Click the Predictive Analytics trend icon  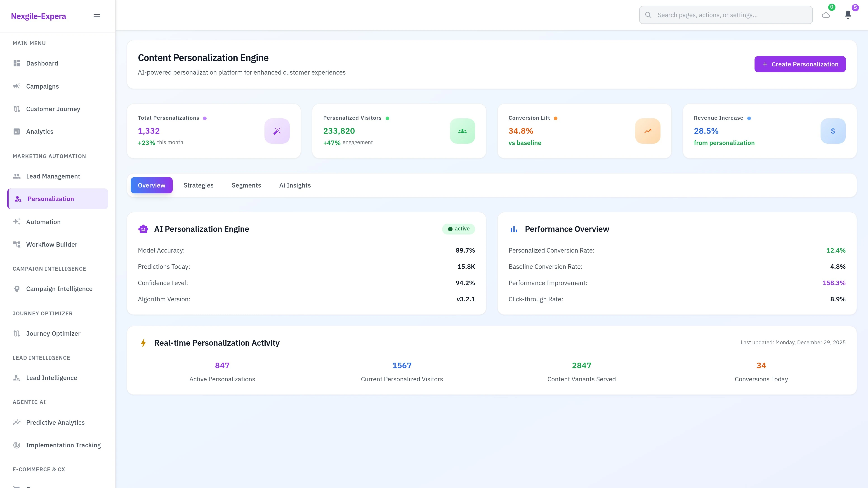pyautogui.click(x=17, y=422)
